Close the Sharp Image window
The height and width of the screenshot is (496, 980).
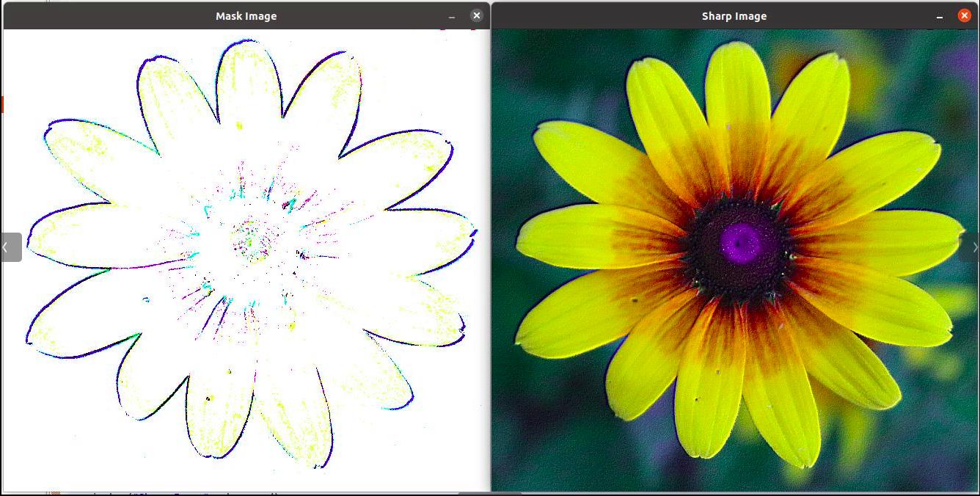[x=964, y=15]
